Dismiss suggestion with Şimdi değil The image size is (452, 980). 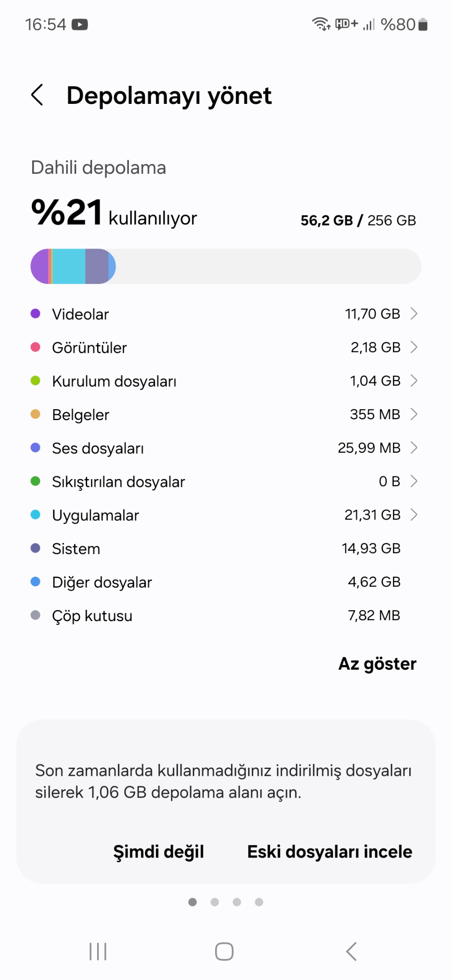[158, 852]
